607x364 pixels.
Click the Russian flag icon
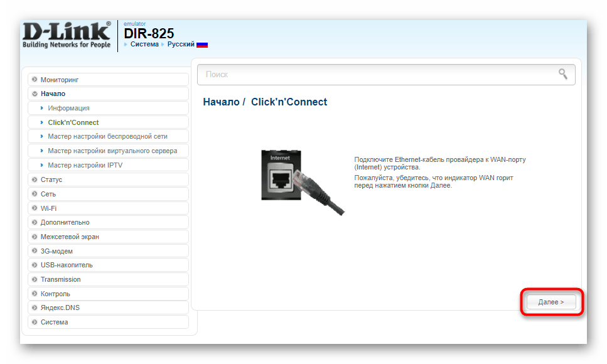[x=202, y=45]
